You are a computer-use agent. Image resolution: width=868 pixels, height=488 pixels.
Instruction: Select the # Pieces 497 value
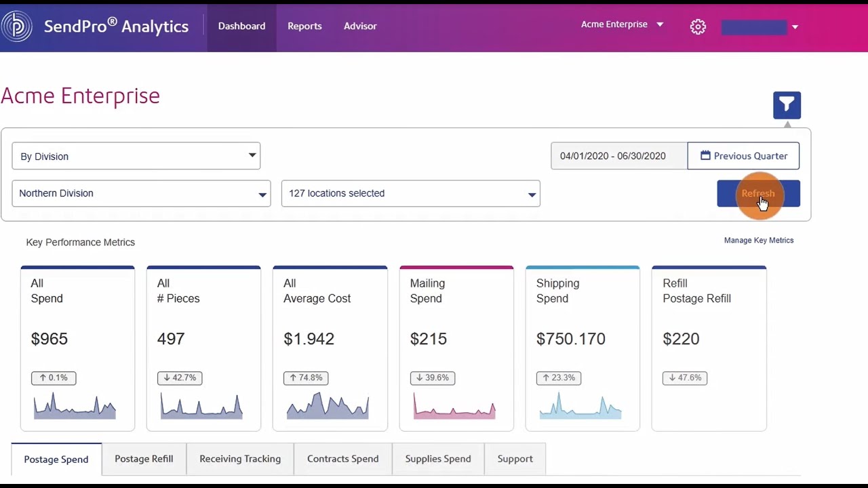(x=171, y=339)
